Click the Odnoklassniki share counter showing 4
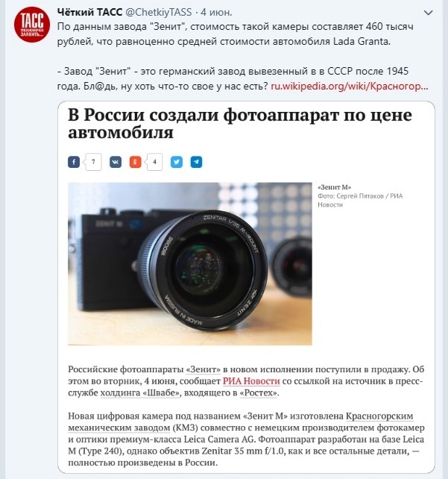 tap(154, 162)
